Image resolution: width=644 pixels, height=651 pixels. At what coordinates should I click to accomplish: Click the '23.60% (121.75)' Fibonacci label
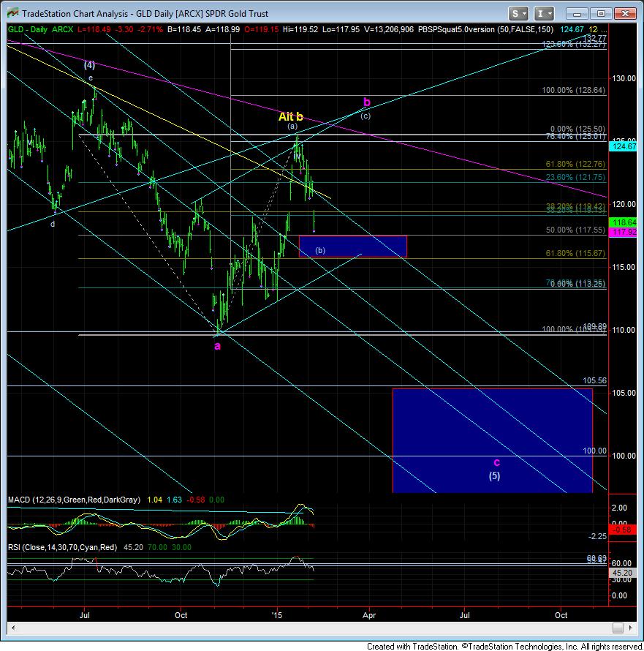click(x=575, y=177)
